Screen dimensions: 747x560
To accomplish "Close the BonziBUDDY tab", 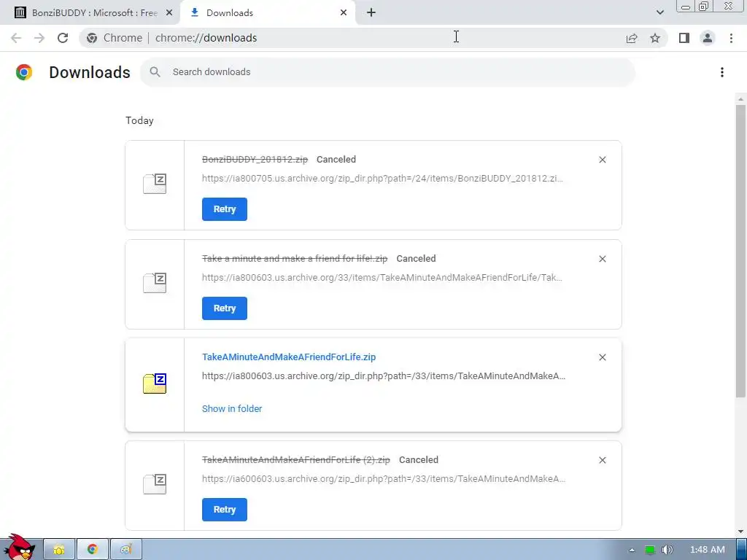I will pos(169,13).
